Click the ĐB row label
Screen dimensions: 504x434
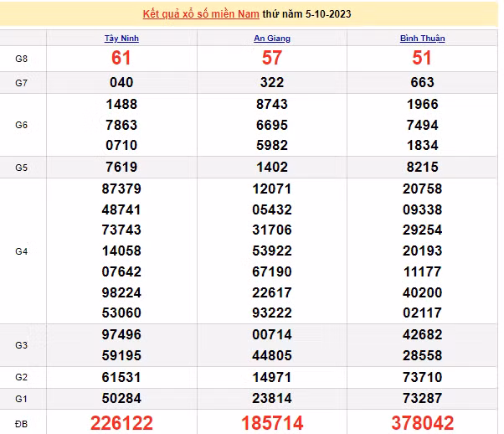tap(22, 421)
